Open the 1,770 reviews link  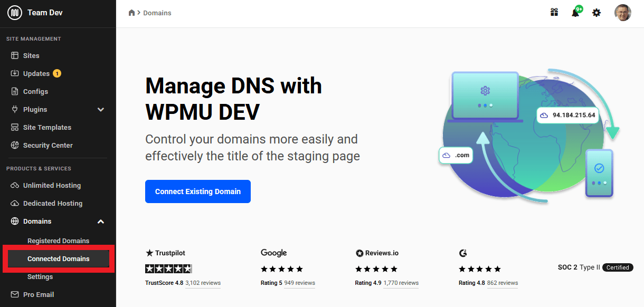401,283
